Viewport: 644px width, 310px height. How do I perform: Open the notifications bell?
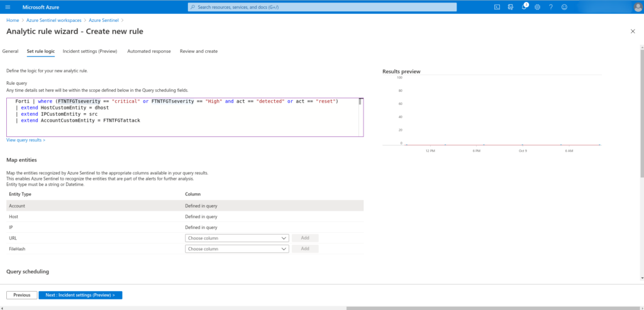click(x=524, y=7)
